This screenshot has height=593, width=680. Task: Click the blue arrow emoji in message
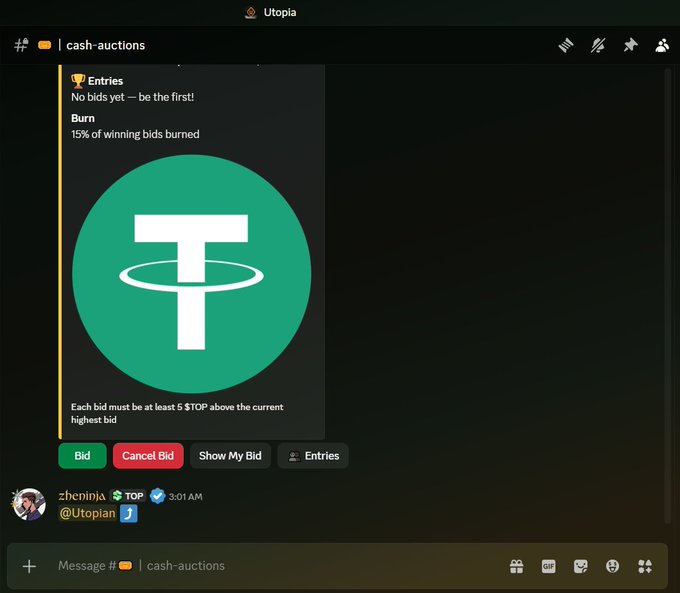[x=129, y=514]
